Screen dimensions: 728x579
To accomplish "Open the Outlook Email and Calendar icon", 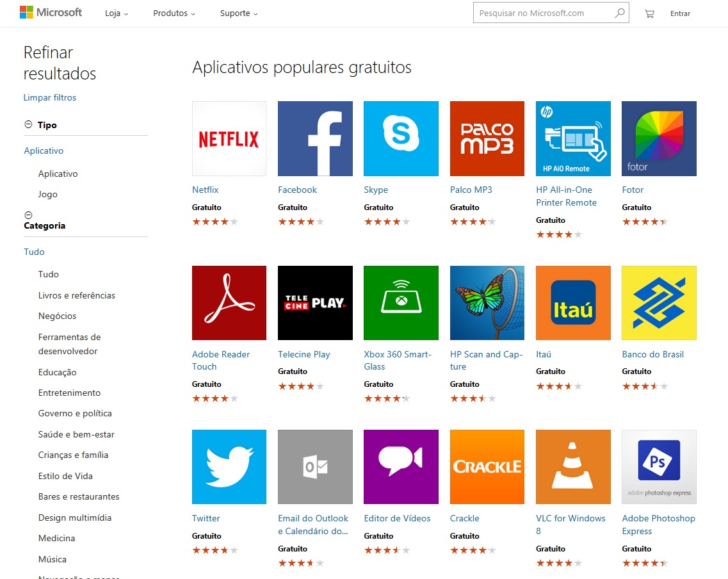I will coord(315,467).
